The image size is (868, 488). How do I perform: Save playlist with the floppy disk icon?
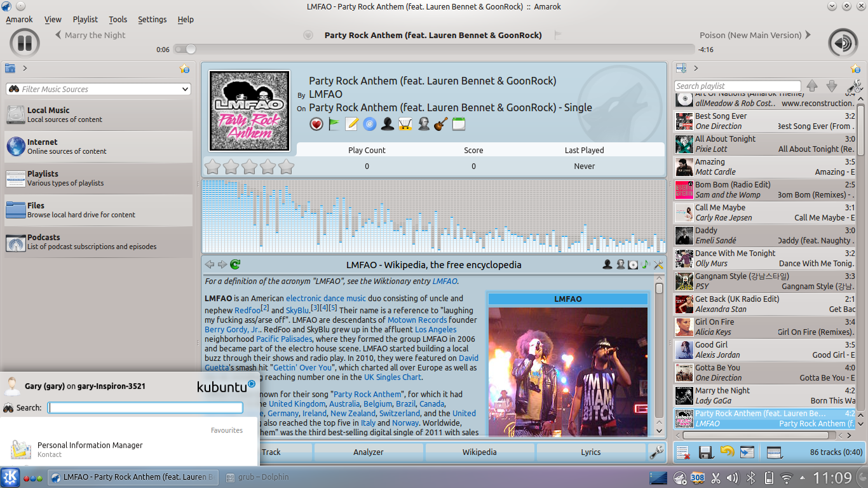705,452
